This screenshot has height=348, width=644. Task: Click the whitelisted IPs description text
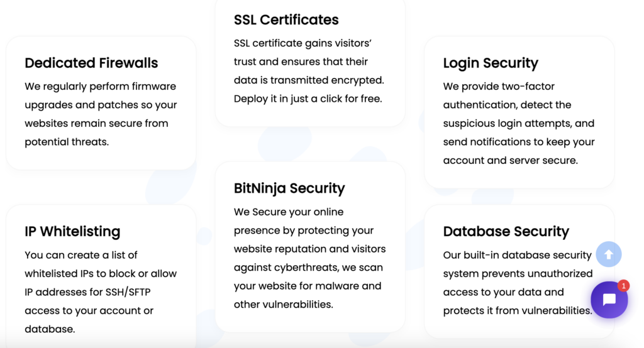click(x=101, y=291)
